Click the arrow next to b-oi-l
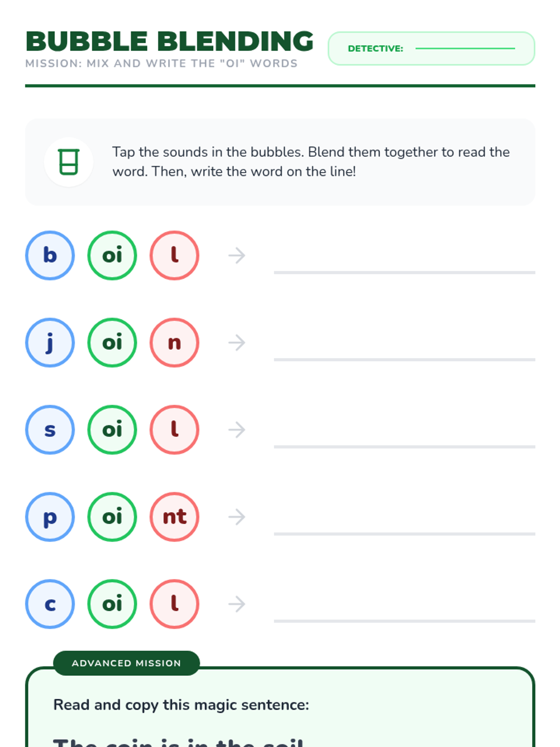The image size is (560, 747). (237, 255)
